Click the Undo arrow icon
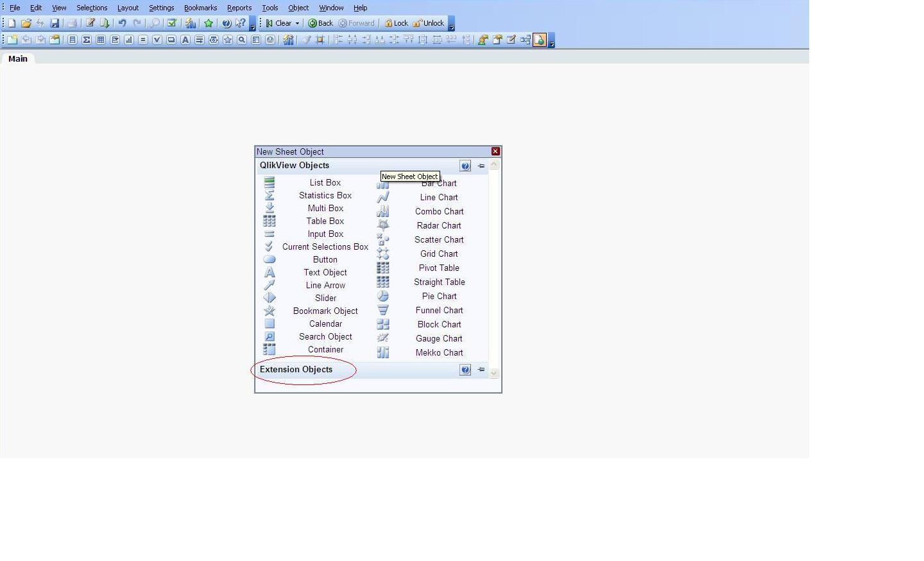 tap(122, 23)
